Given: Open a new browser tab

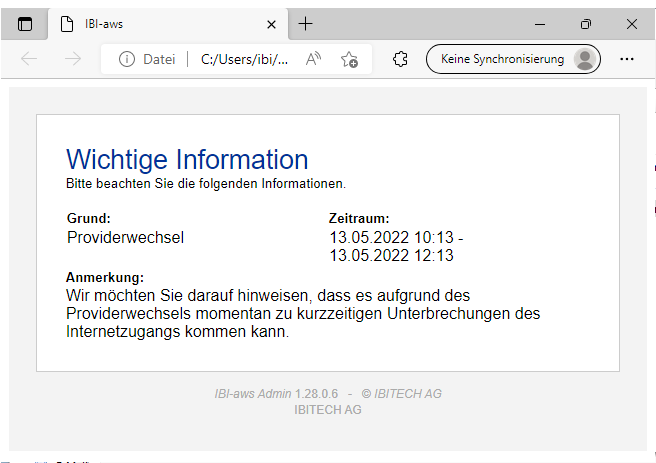Looking at the screenshot, I should pyautogui.click(x=306, y=24).
